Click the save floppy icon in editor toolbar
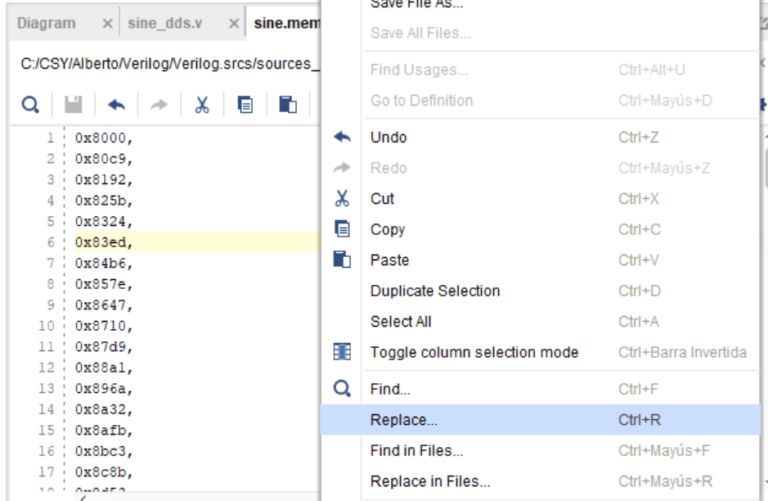Viewport: 768px width, 501px height. (73, 104)
